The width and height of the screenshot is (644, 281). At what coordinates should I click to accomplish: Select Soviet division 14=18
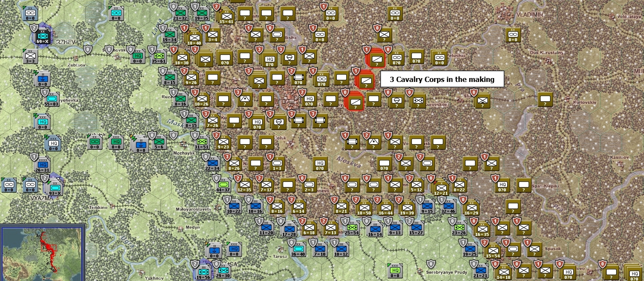point(503,272)
